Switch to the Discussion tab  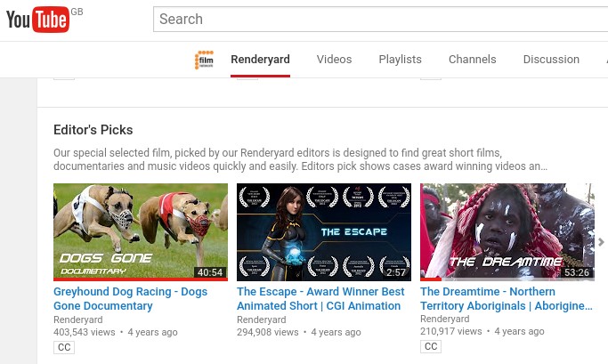(x=551, y=60)
